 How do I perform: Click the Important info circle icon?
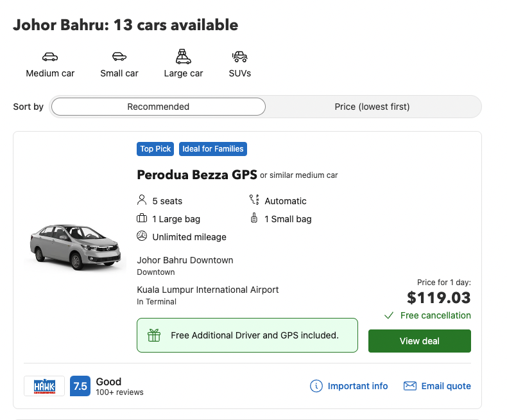316,386
